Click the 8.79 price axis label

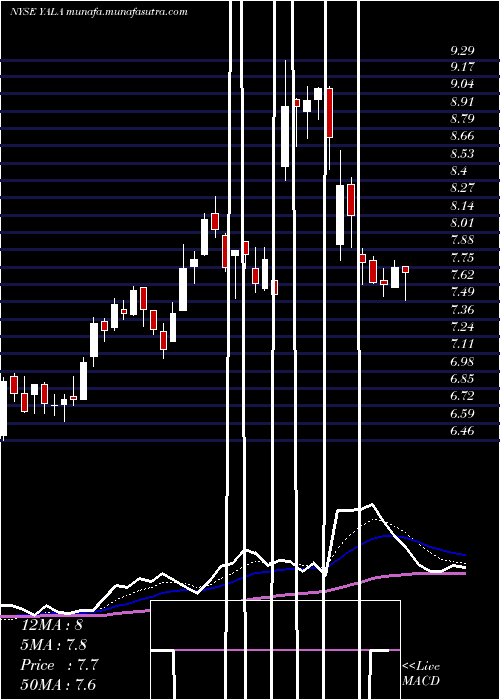click(462, 119)
